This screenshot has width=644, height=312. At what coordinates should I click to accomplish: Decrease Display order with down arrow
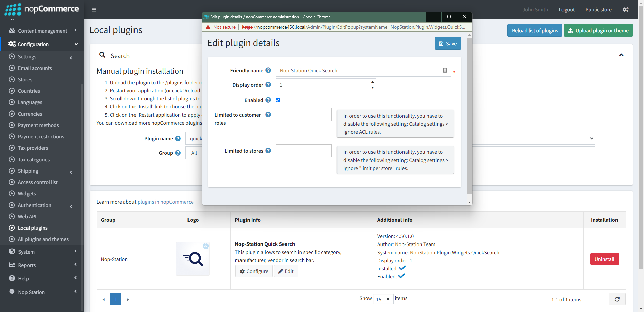[x=372, y=88]
